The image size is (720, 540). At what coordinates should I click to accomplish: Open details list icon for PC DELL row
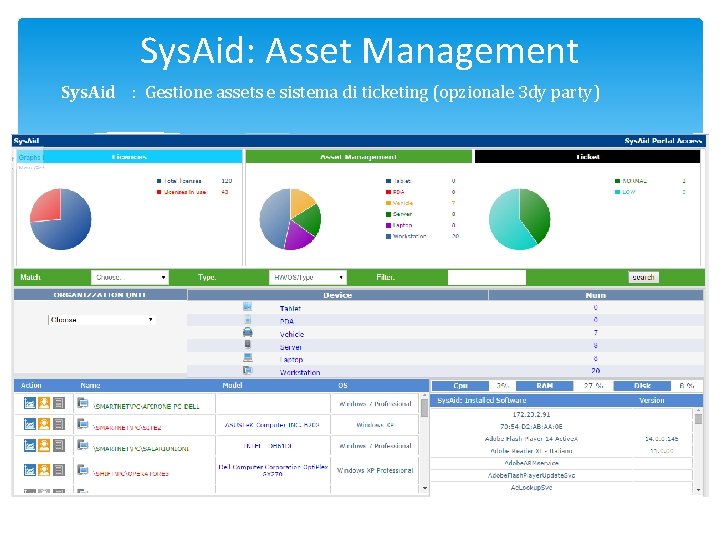coord(59,403)
